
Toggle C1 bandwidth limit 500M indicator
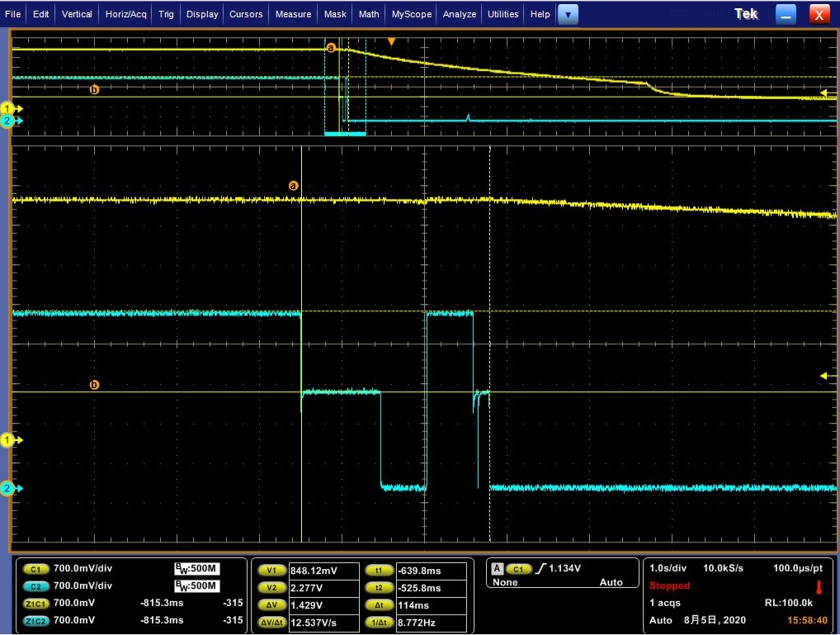(196, 569)
